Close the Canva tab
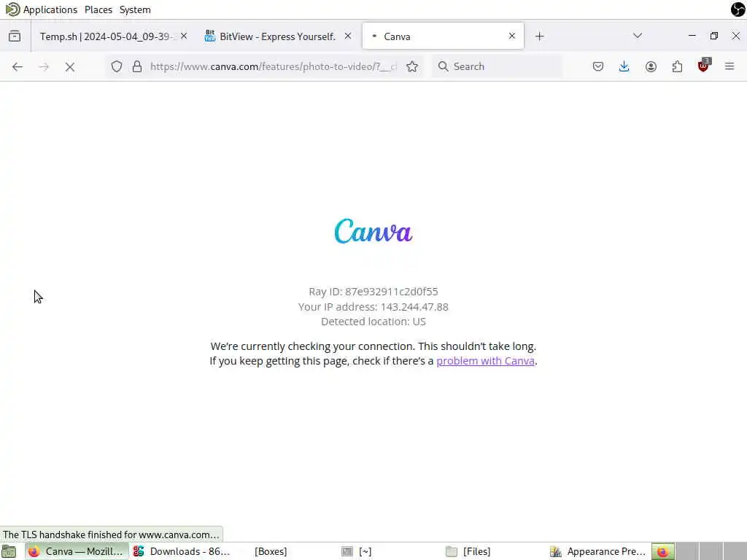The image size is (747, 560). 512,36
